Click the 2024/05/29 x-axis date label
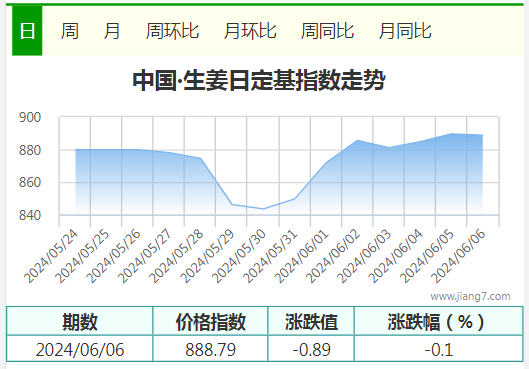The image size is (529, 369). click(207, 256)
